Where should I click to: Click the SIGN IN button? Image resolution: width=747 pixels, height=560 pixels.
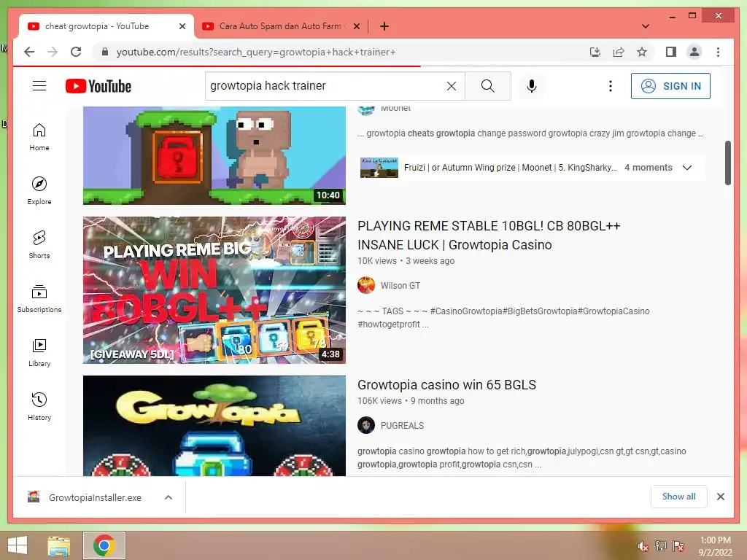pos(670,86)
